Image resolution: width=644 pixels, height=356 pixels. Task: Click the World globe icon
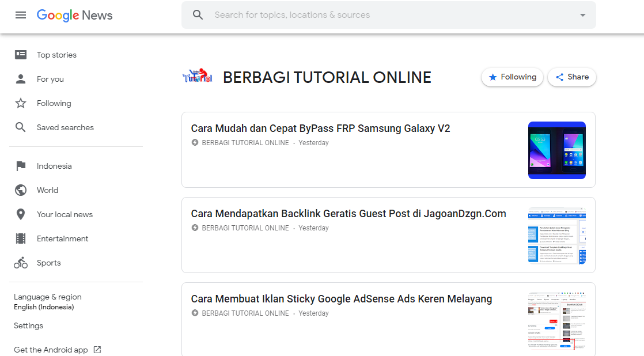pos(21,190)
